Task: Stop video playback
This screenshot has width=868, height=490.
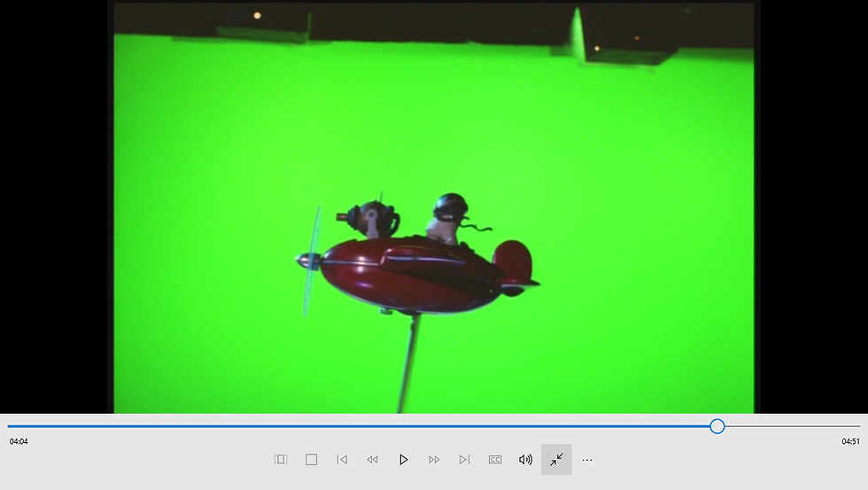Action: (311, 460)
